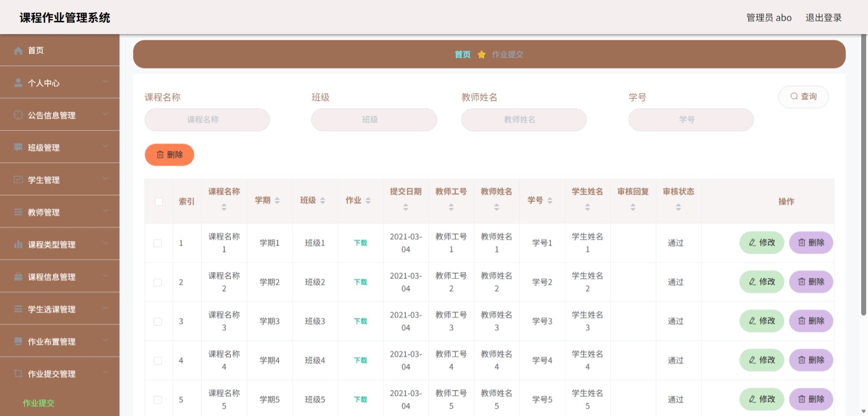The width and height of the screenshot is (868, 416).
Task: Click the icon next to 公告信息管理
Action: click(18, 115)
